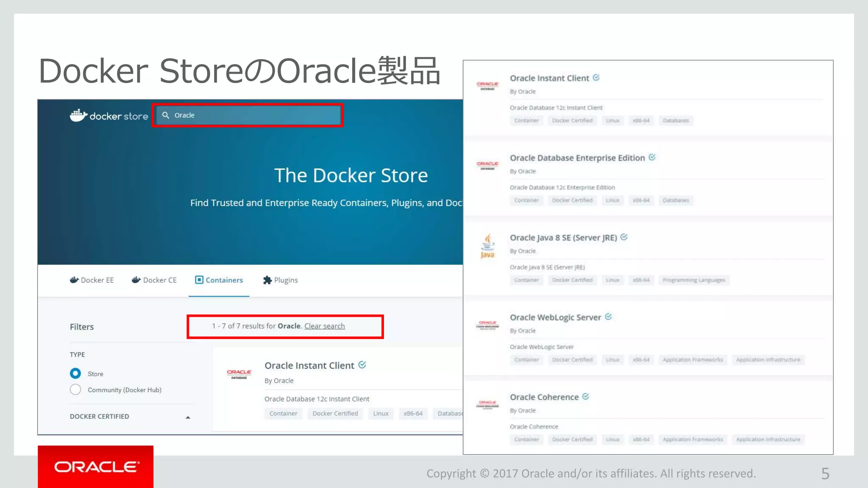Click Oracle logo beside left Instant Client

[239, 374]
